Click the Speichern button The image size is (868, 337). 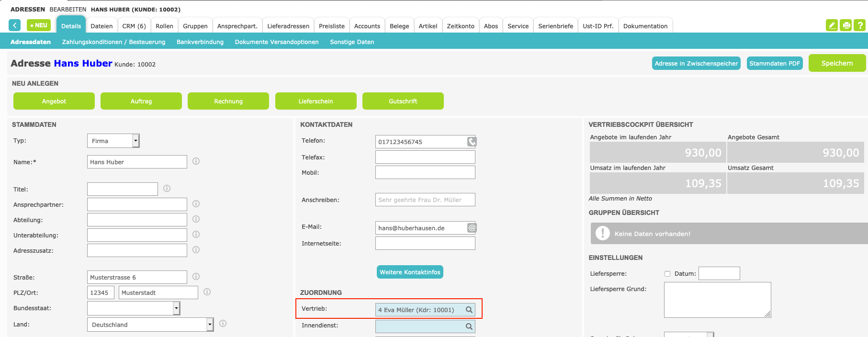(836, 63)
